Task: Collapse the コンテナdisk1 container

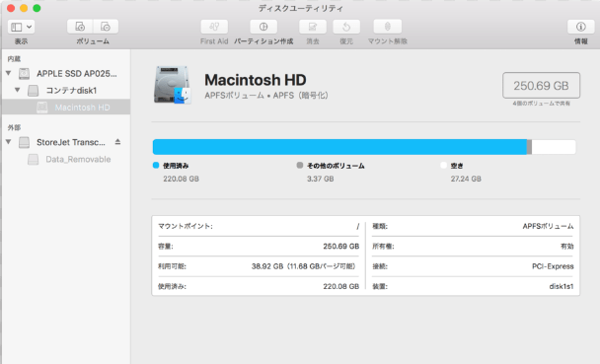Action: point(17,90)
